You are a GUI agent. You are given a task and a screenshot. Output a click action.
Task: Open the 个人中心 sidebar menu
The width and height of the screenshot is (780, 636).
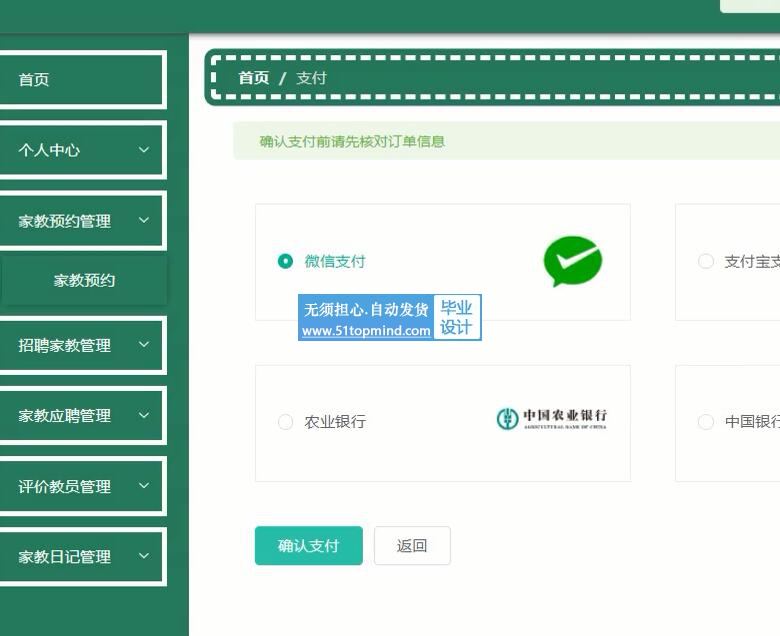[82, 150]
